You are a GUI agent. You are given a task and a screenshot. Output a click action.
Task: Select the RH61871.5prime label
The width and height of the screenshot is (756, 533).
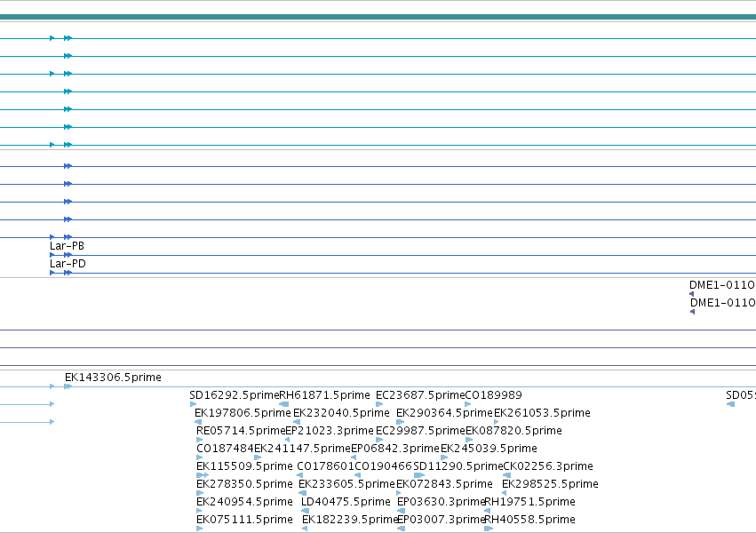point(325,395)
